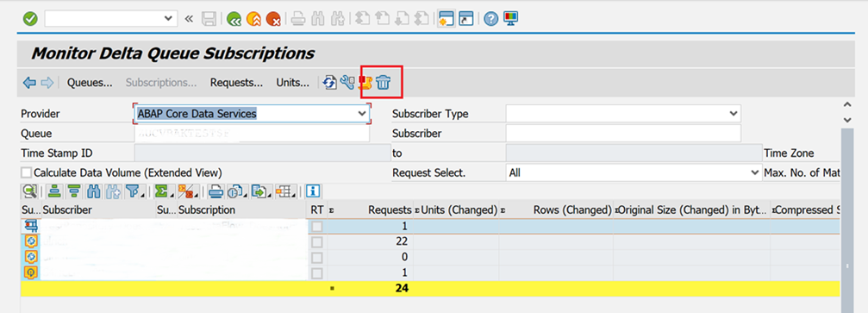Create a new GUI window

[x=446, y=19]
